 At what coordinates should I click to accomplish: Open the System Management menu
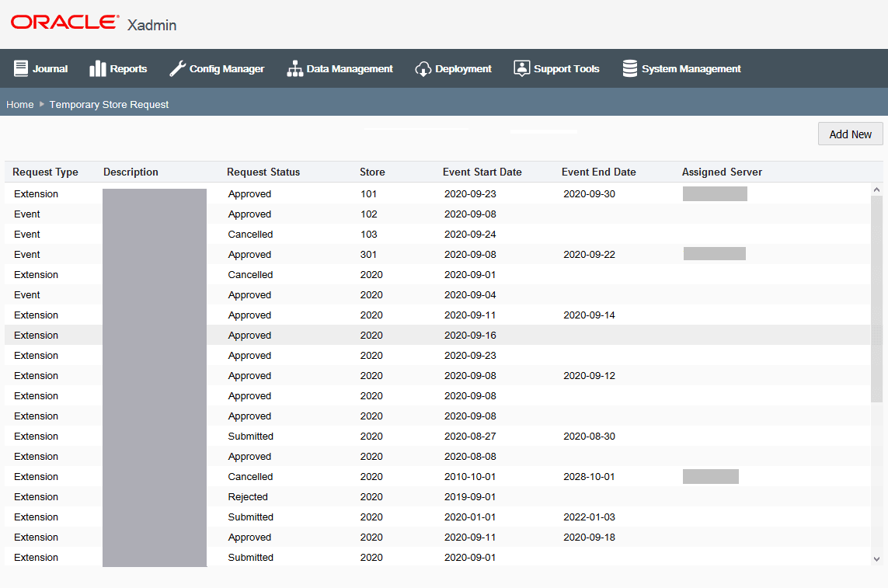682,68
